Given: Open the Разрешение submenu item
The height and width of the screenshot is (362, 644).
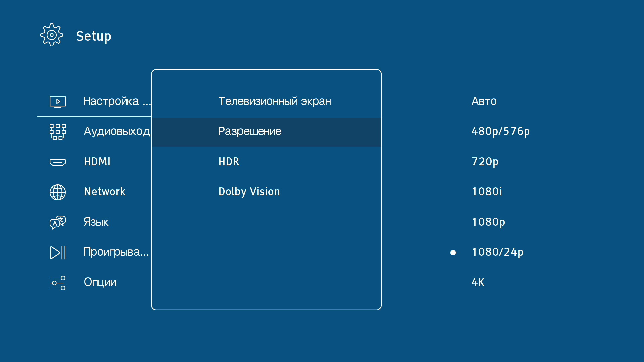Looking at the screenshot, I should (250, 131).
